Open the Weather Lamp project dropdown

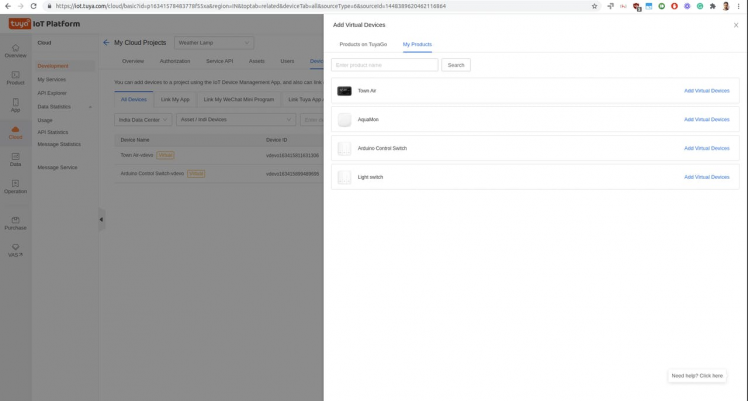214,43
